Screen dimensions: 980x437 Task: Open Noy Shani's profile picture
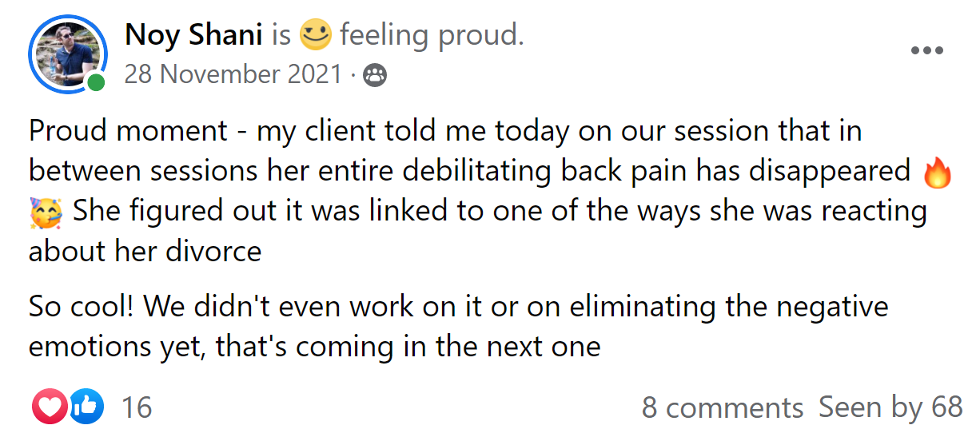tap(67, 54)
